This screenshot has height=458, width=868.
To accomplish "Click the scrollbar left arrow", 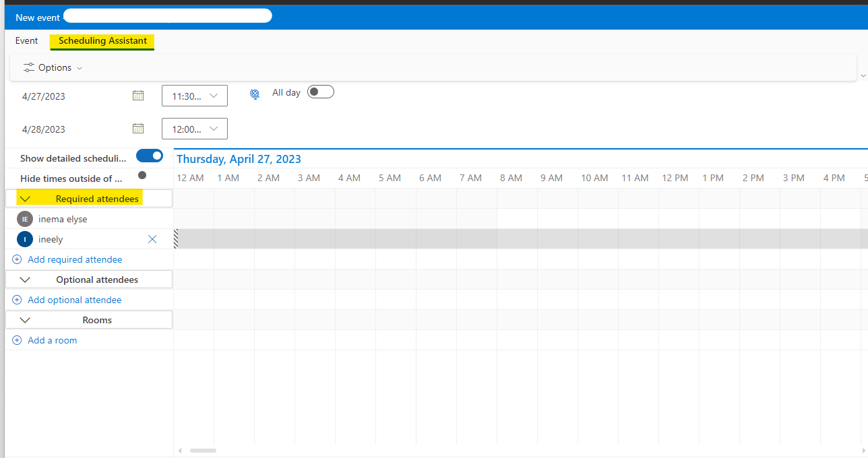I will pos(180,450).
